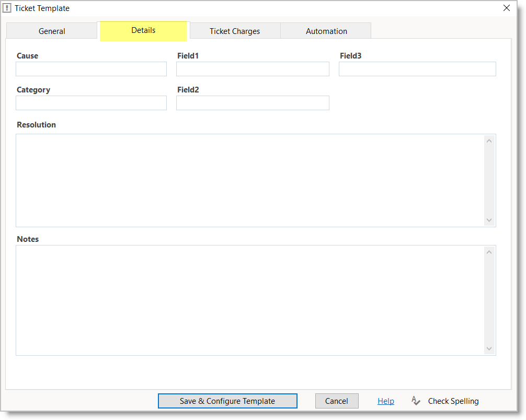This screenshot has width=526, height=420.
Task: Click the Check Spelling checkmark icon
Action: 416,401
